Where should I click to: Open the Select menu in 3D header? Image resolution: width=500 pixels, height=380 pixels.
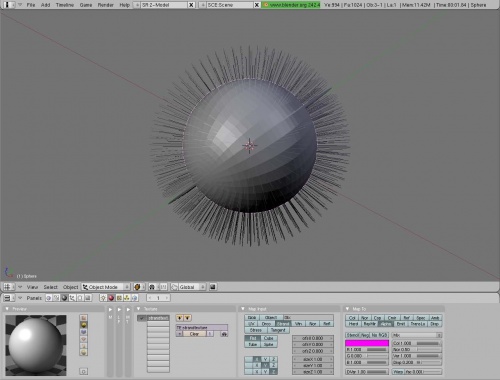(50, 287)
